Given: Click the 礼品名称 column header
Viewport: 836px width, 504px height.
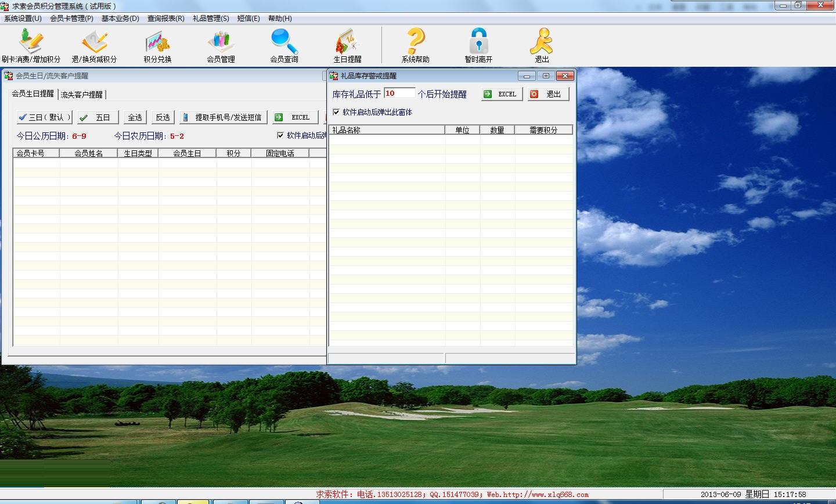Looking at the screenshot, I should (x=386, y=130).
